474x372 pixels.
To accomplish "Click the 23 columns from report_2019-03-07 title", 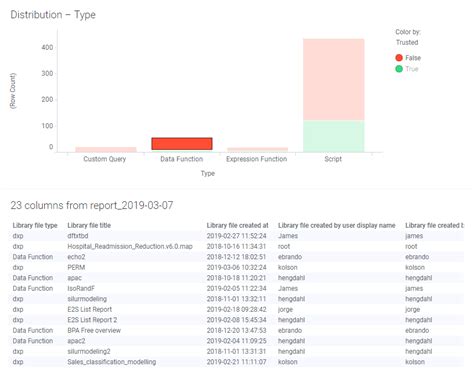I will click(x=92, y=205).
